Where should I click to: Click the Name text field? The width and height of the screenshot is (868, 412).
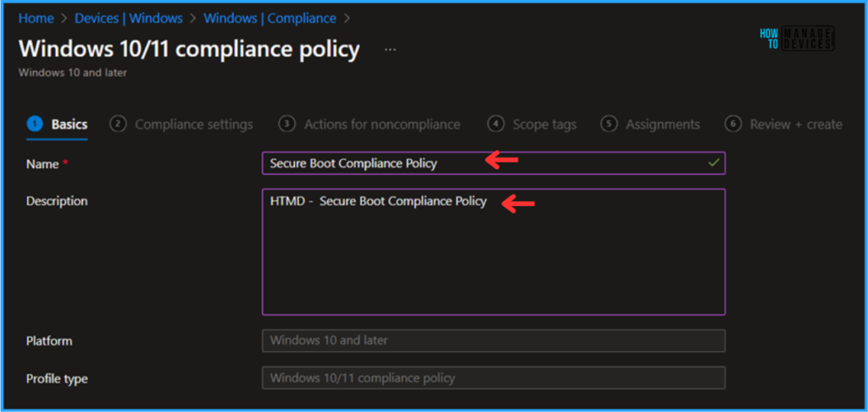(493, 164)
